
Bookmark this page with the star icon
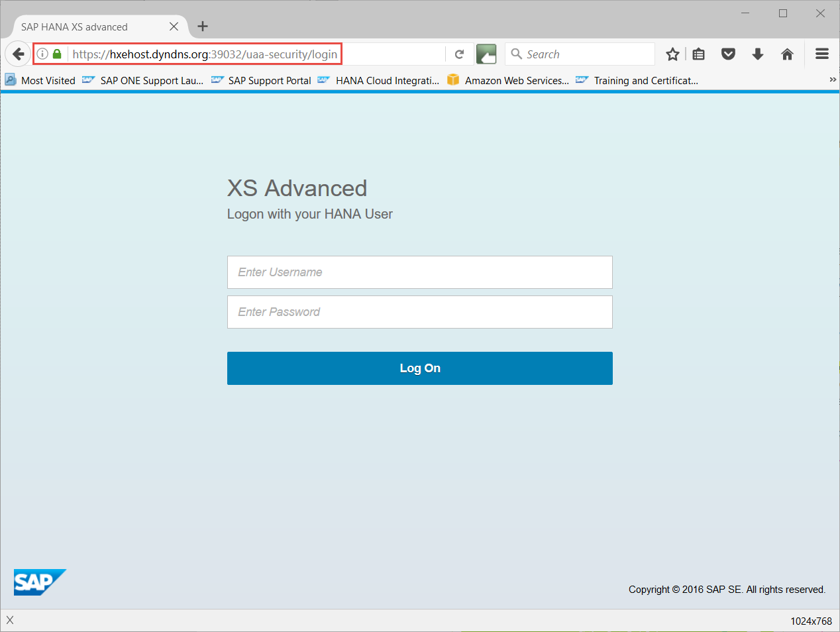(672, 54)
